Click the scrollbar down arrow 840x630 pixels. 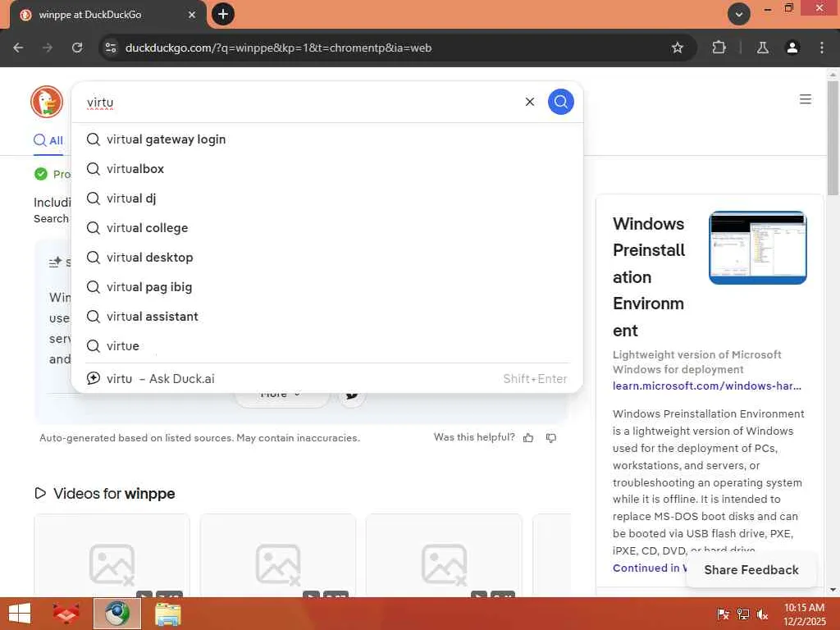[x=832, y=590]
